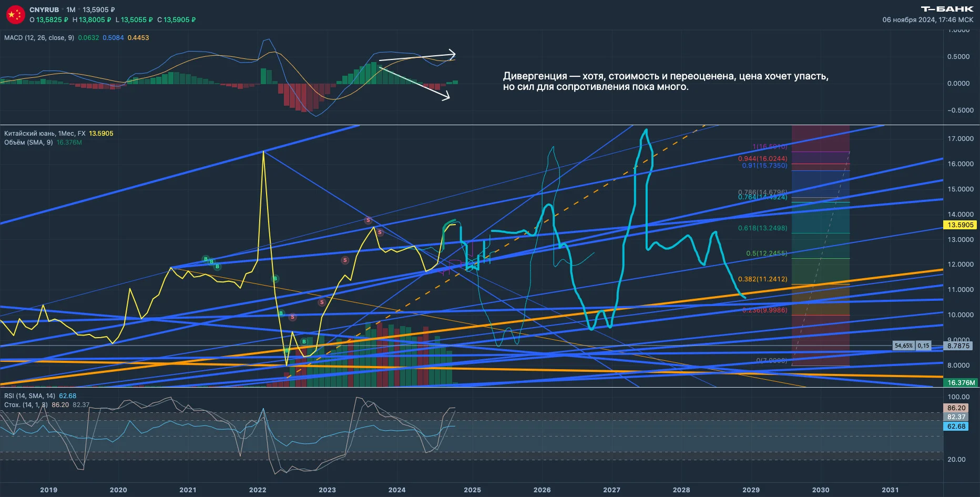Click the close price C 13,5905 ₽
This screenshot has width=980, height=497.
coord(177,20)
